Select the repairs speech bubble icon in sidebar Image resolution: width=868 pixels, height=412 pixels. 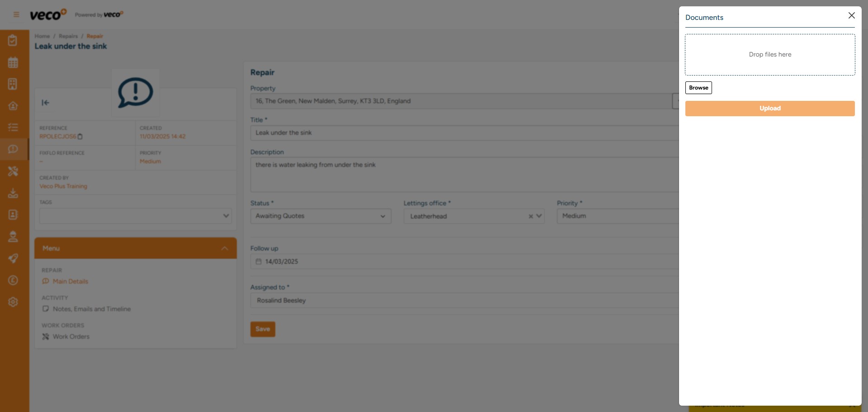click(x=13, y=149)
